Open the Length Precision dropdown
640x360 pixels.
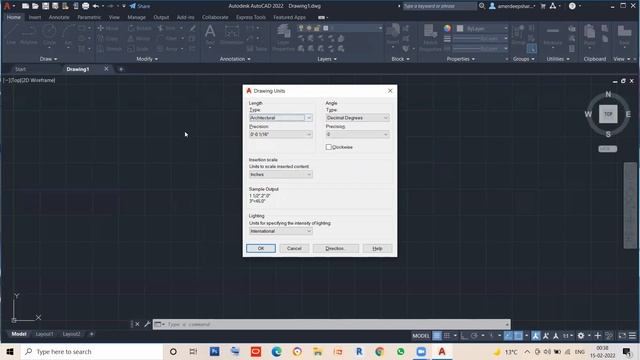pos(281,134)
